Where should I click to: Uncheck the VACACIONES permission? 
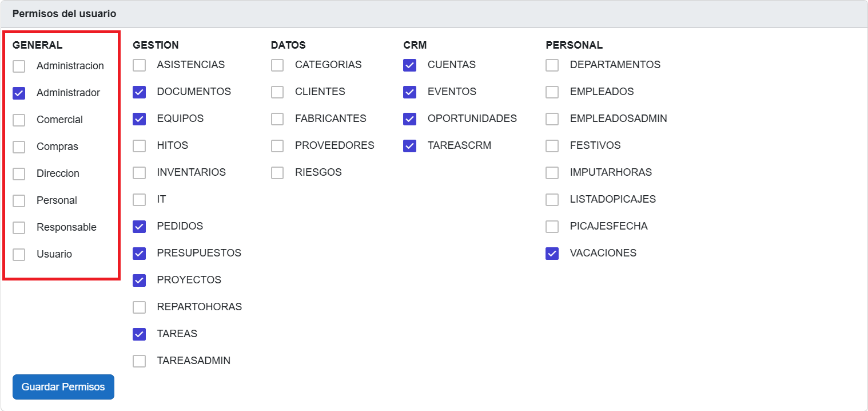point(552,254)
